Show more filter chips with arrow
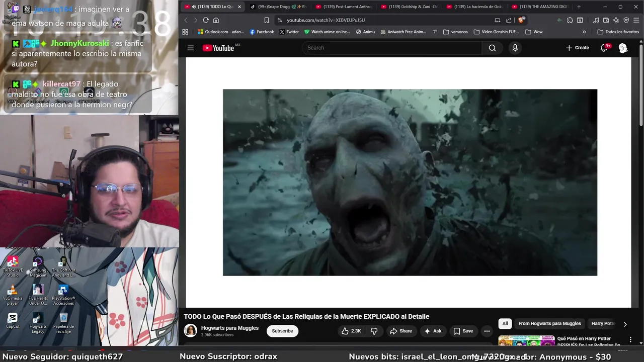Screen dimensions: 644x362 click(625, 324)
